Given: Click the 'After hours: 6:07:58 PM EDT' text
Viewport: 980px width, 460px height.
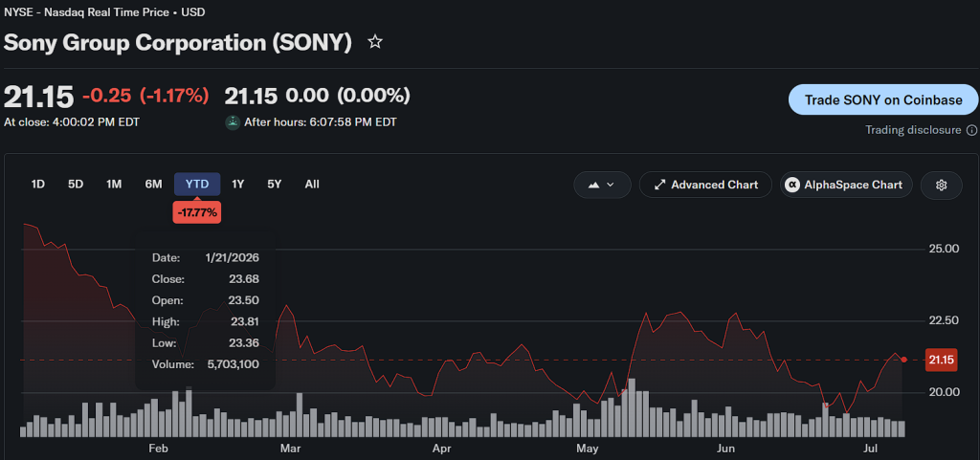Looking at the screenshot, I should (320, 122).
